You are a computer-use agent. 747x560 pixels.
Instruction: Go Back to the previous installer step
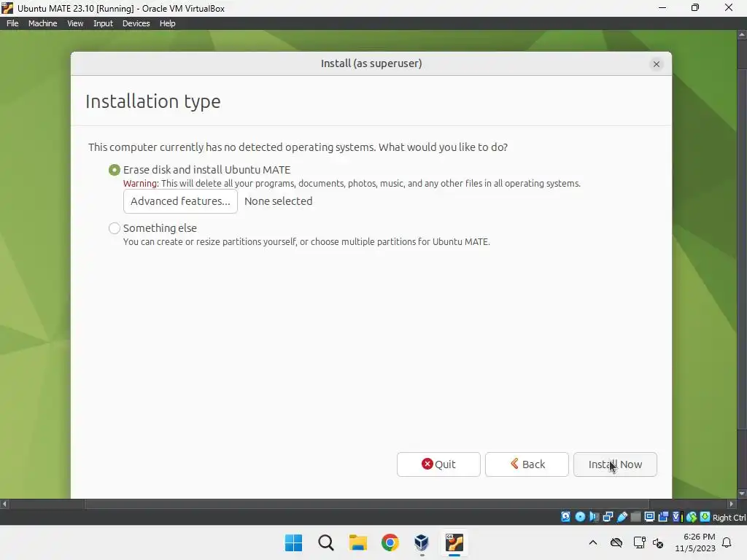pos(527,464)
